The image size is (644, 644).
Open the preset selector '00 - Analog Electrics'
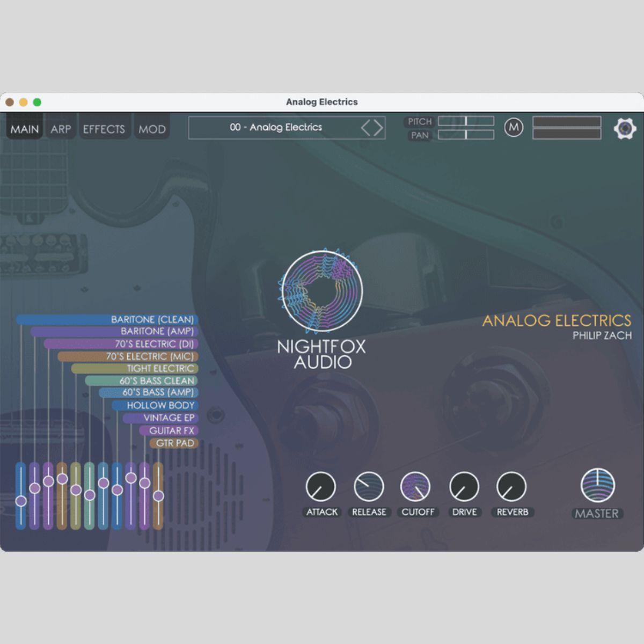[287, 128]
